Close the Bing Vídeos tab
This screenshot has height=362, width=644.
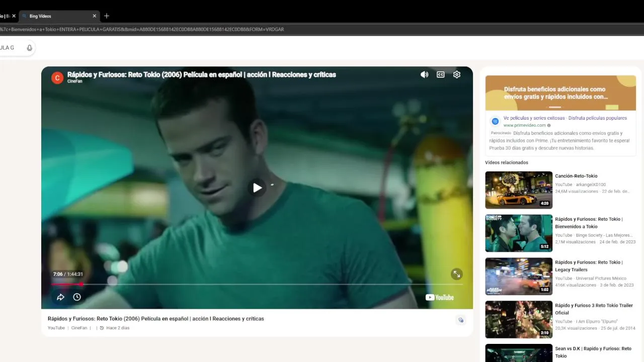coord(94,16)
